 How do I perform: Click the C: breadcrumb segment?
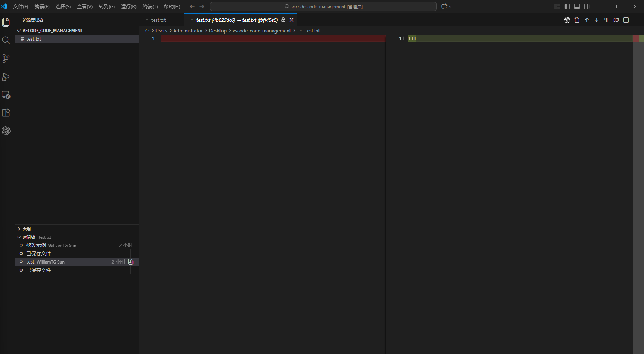pos(147,31)
